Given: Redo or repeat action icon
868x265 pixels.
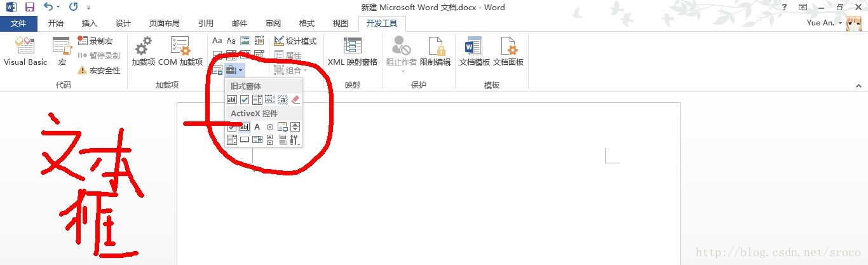Looking at the screenshot, I should [x=72, y=7].
